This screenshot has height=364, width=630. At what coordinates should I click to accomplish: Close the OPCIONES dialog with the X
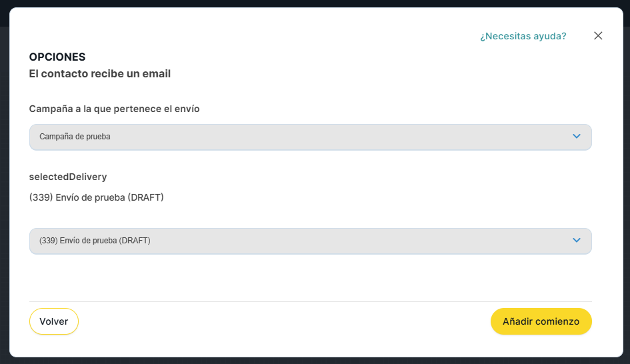click(x=598, y=36)
